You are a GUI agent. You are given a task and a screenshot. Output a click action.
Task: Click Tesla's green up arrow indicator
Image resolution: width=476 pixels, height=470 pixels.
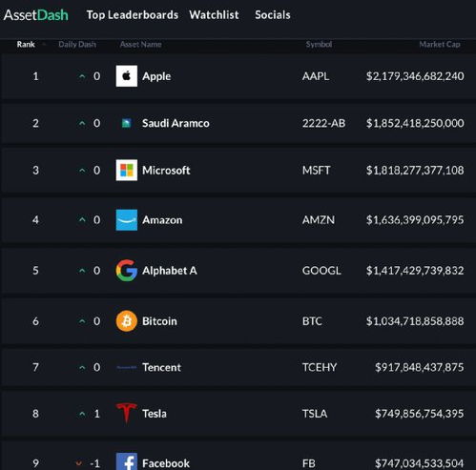pos(82,414)
